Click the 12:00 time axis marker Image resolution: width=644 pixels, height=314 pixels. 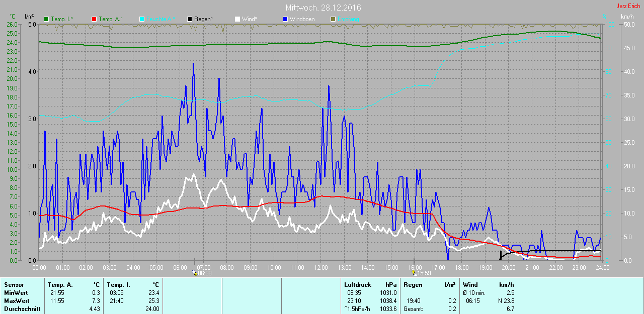(x=320, y=268)
